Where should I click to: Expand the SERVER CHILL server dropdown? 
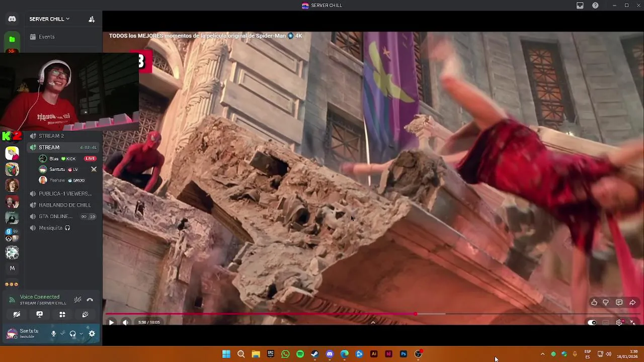click(x=49, y=19)
